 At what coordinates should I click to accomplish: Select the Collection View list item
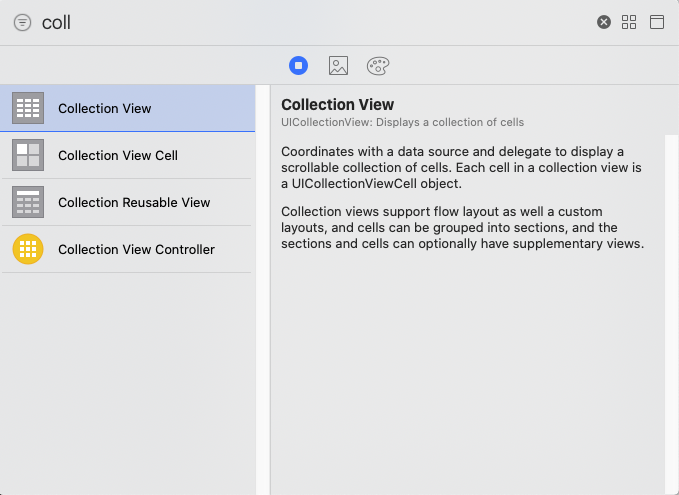127,108
